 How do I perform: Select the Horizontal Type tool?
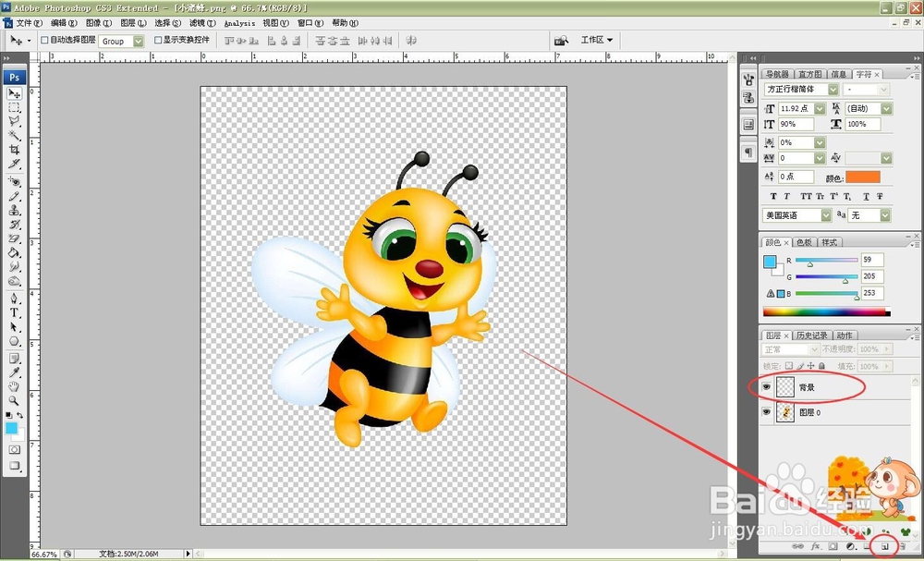coord(14,313)
